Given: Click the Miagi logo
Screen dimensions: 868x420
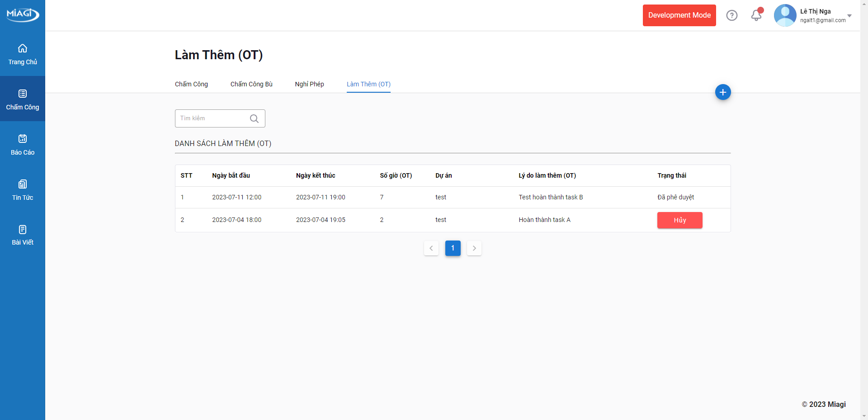Looking at the screenshot, I should (x=23, y=14).
